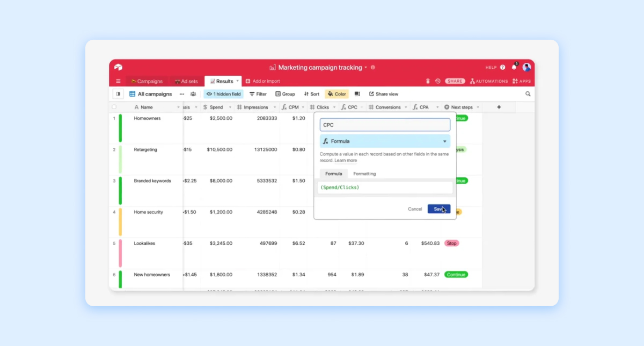The image size is (644, 346).
Task: Click Add or import table
Action: pyautogui.click(x=263, y=81)
